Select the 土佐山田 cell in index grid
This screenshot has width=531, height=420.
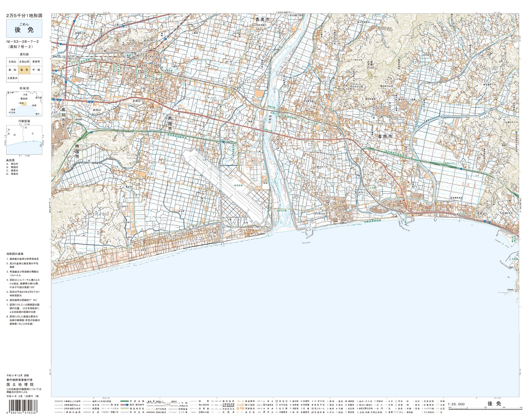[x=24, y=62]
